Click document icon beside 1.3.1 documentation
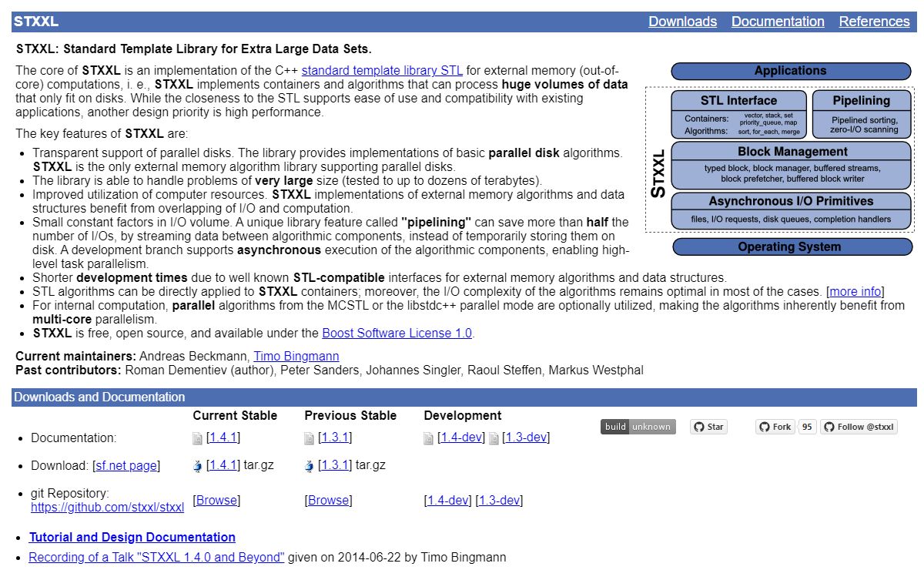The height and width of the screenshot is (570, 924). click(x=309, y=438)
